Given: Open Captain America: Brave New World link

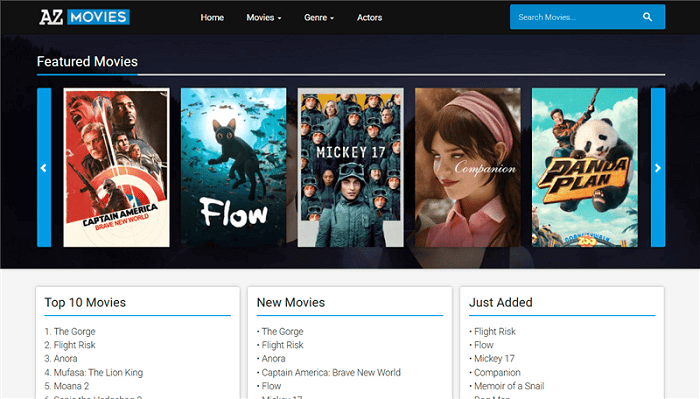Looking at the screenshot, I should pyautogui.click(x=331, y=372).
